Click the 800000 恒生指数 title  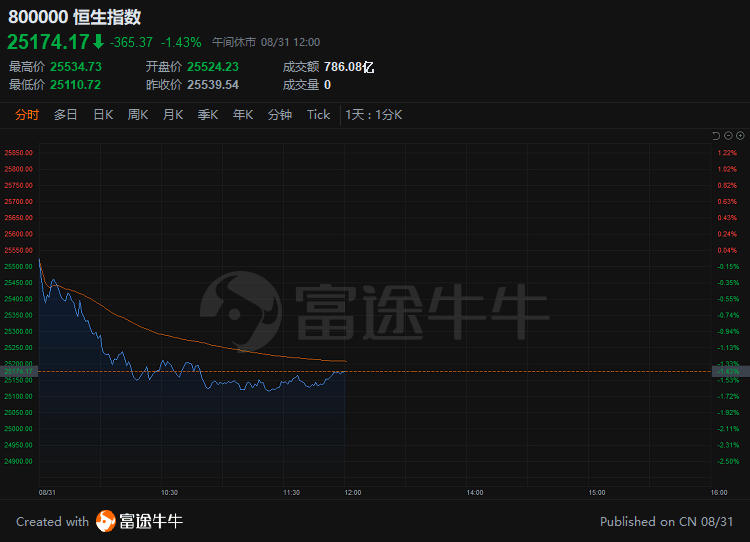[75, 17]
